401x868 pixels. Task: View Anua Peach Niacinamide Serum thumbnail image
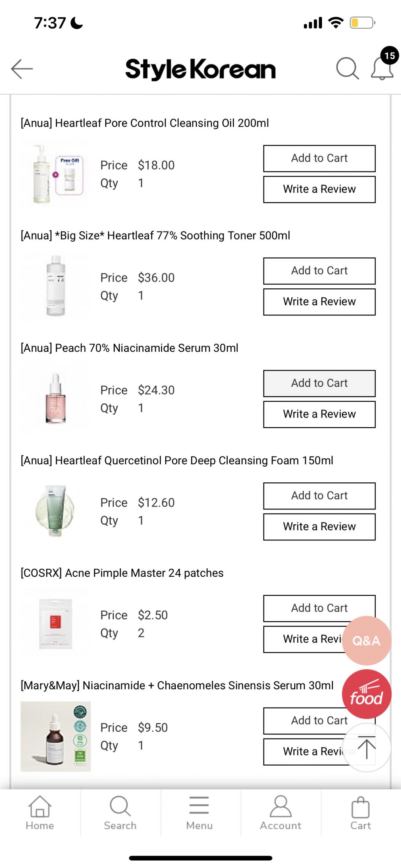click(x=56, y=399)
